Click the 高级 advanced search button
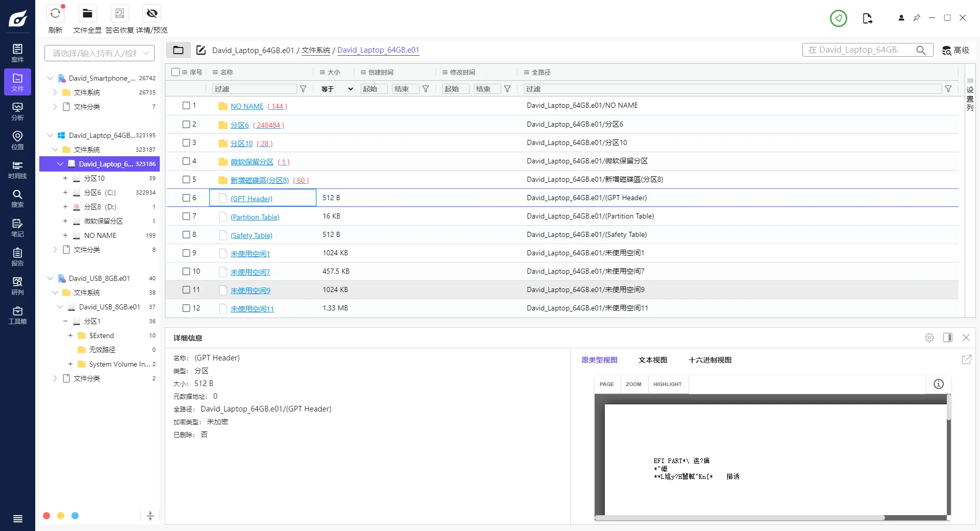The width and height of the screenshot is (980, 531). (x=955, y=50)
